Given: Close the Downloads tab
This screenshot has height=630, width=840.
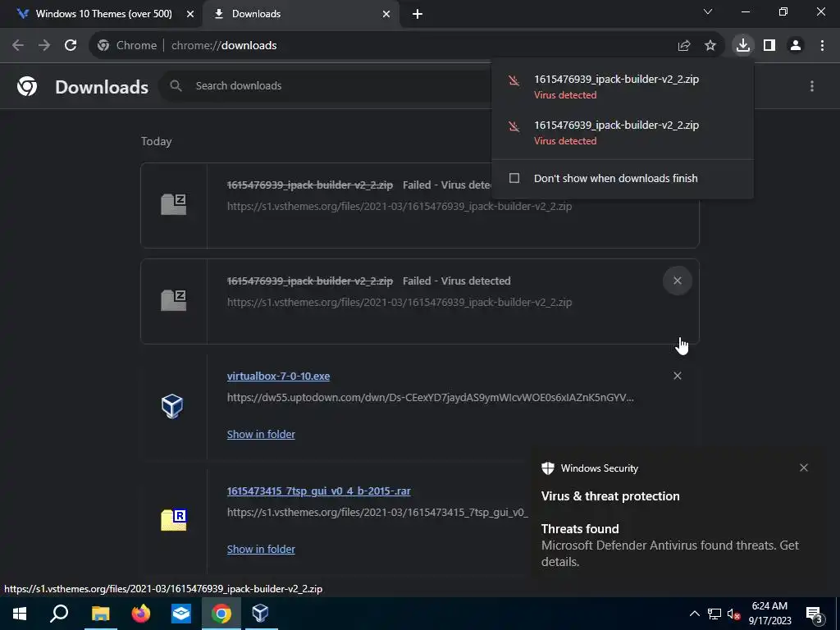Looking at the screenshot, I should point(386,14).
